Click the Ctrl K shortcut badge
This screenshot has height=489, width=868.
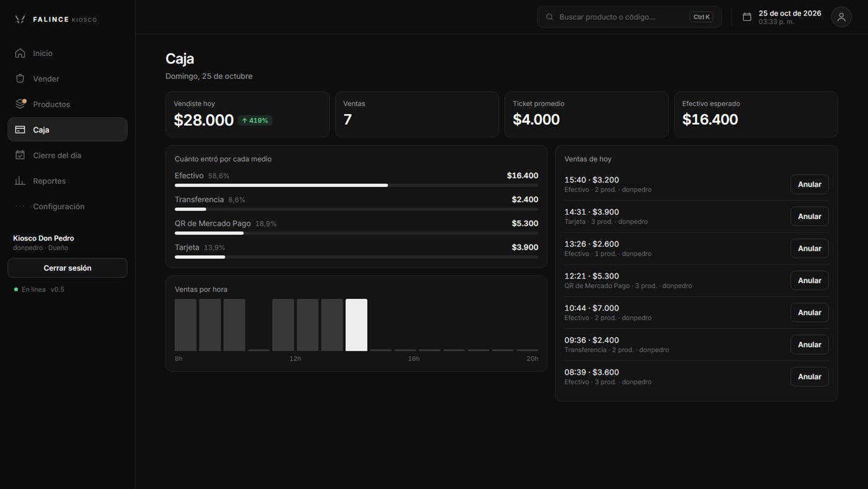pos(701,17)
